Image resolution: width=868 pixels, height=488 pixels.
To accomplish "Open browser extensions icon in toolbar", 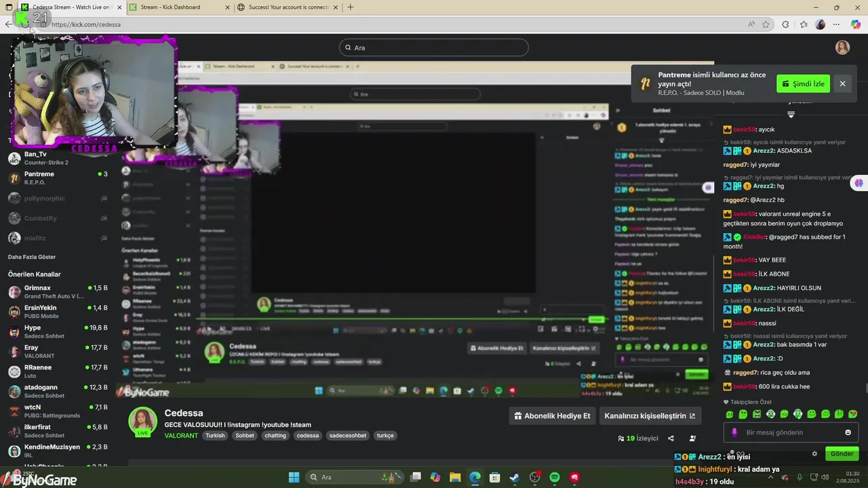I will click(x=785, y=24).
